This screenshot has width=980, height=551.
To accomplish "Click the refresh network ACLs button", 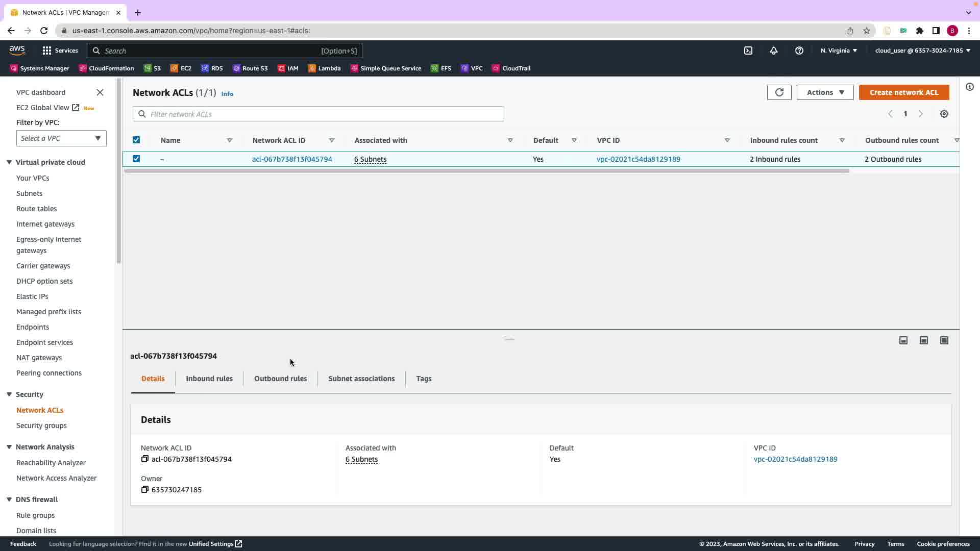I will pyautogui.click(x=779, y=92).
